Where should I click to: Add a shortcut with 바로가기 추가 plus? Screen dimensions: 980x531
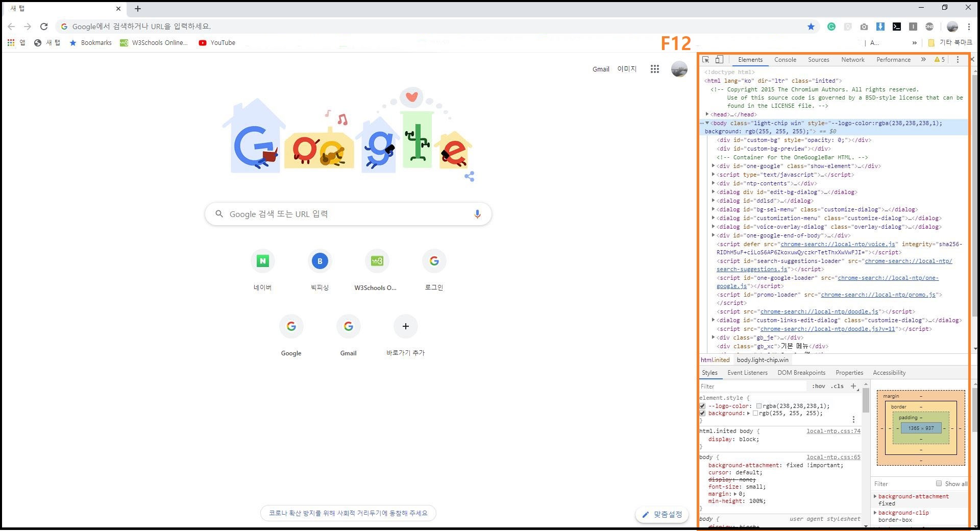pos(406,326)
